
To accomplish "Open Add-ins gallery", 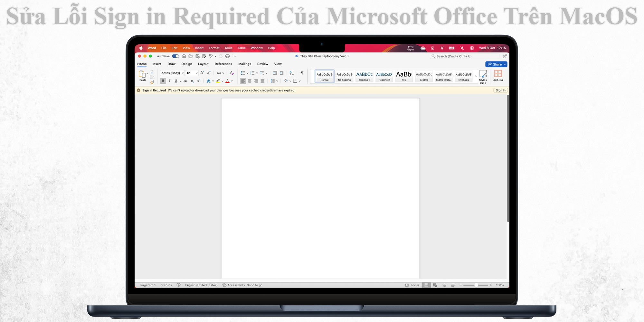I will point(498,76).
